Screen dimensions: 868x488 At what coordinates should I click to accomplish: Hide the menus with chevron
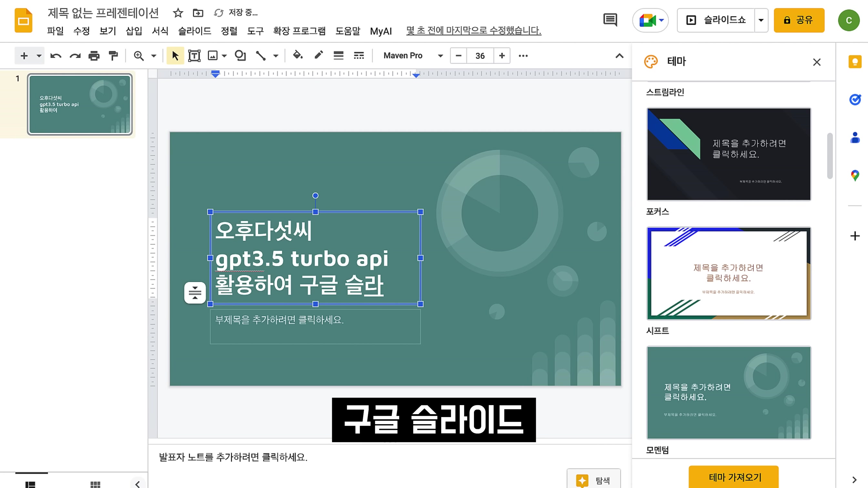tap(619, 56)
